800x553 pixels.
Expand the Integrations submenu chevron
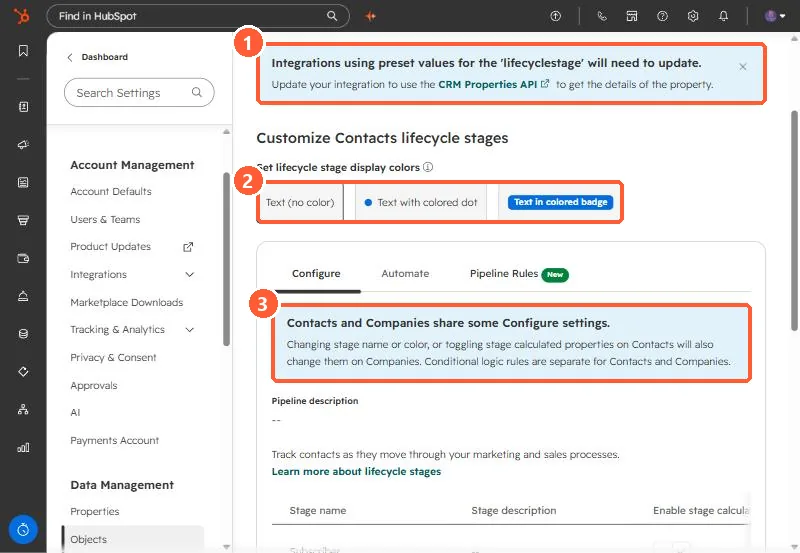click(x=189, y=274)
